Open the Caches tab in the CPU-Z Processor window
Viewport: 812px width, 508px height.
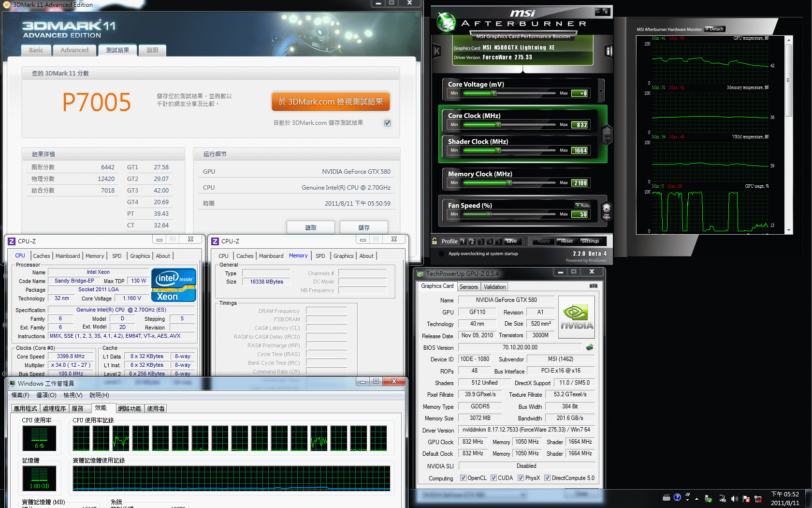(x=41, y=256)
